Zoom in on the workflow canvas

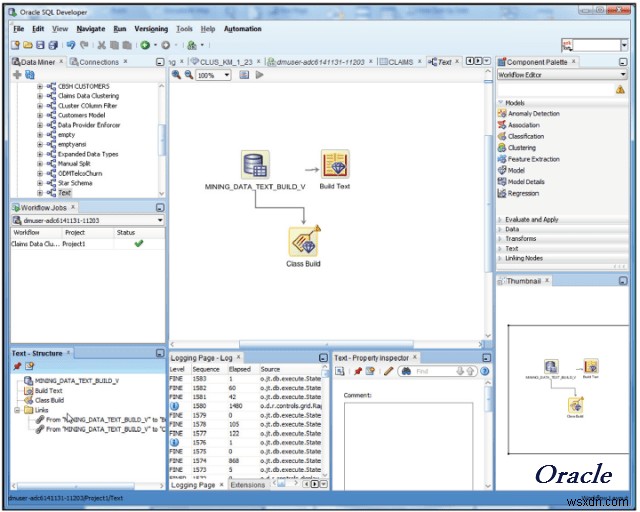(176, 75)
